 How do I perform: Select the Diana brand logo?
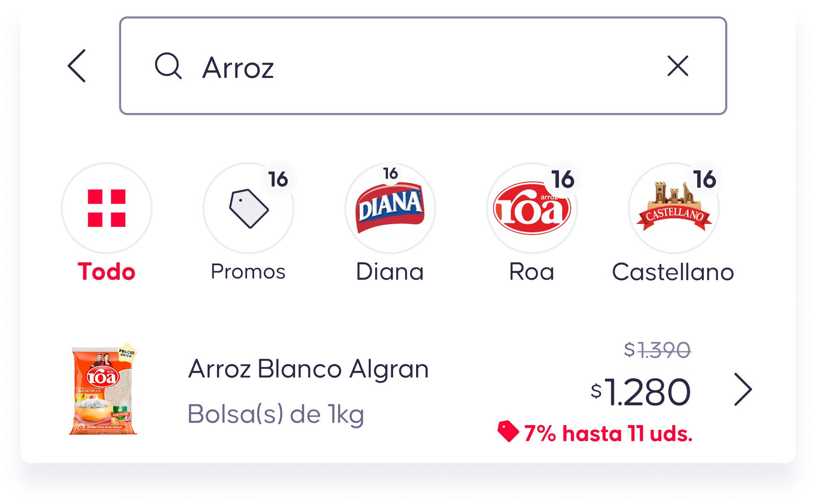[390, 208]
